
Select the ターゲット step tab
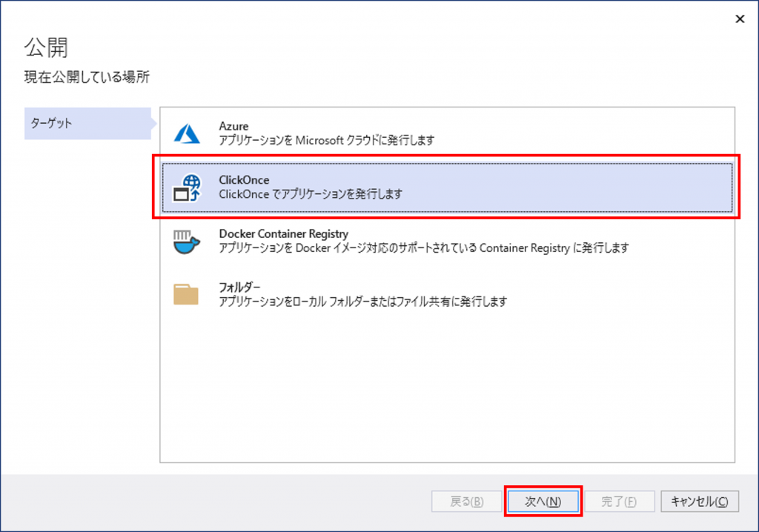87,124
